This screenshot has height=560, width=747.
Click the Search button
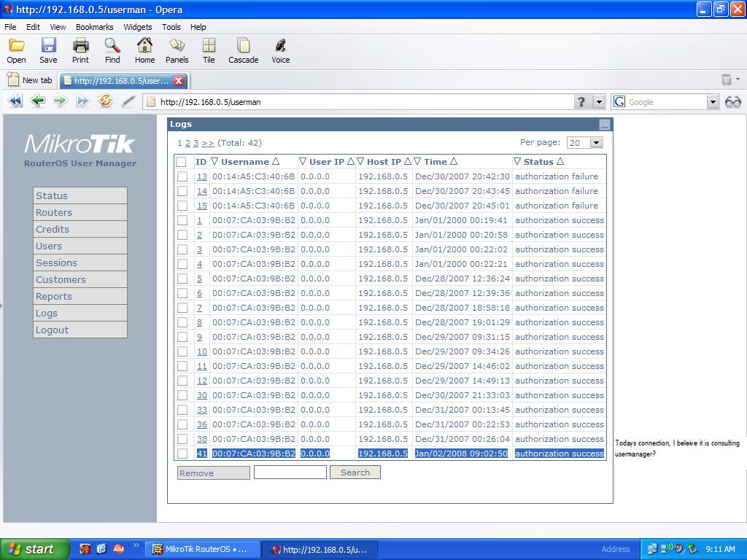tap(355, 472)
